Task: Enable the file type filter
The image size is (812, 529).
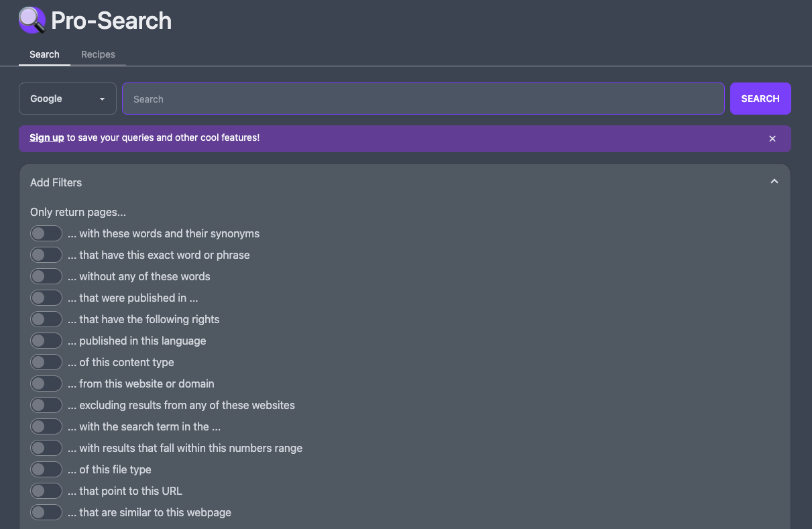Action: 46,469
